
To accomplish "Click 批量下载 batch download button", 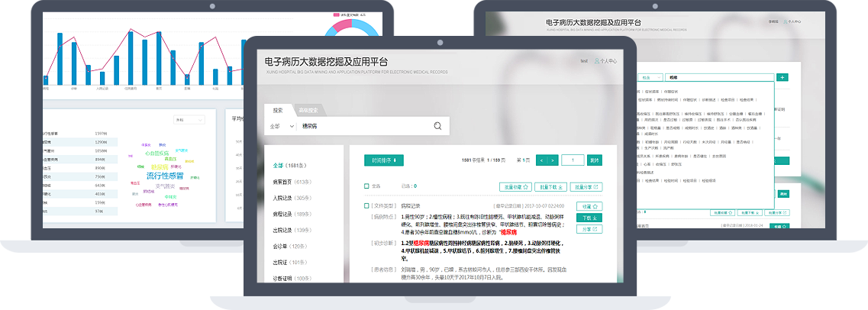I will (x=551, y=186).
